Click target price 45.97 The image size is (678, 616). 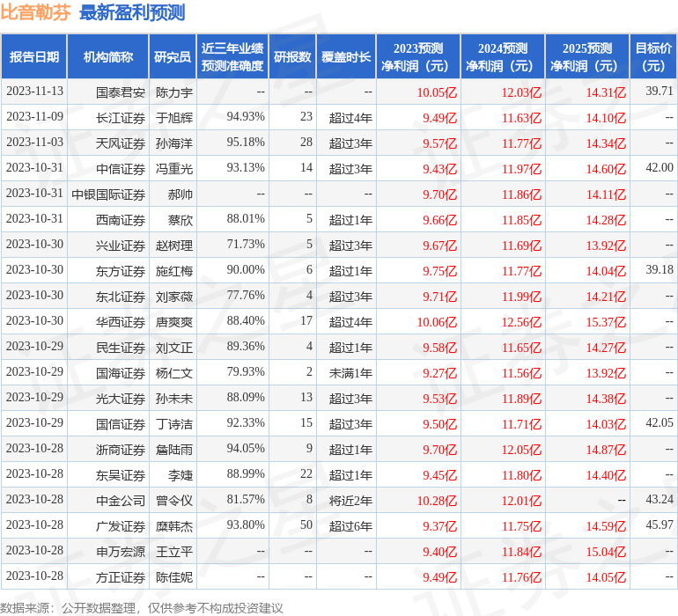point(660,524)
